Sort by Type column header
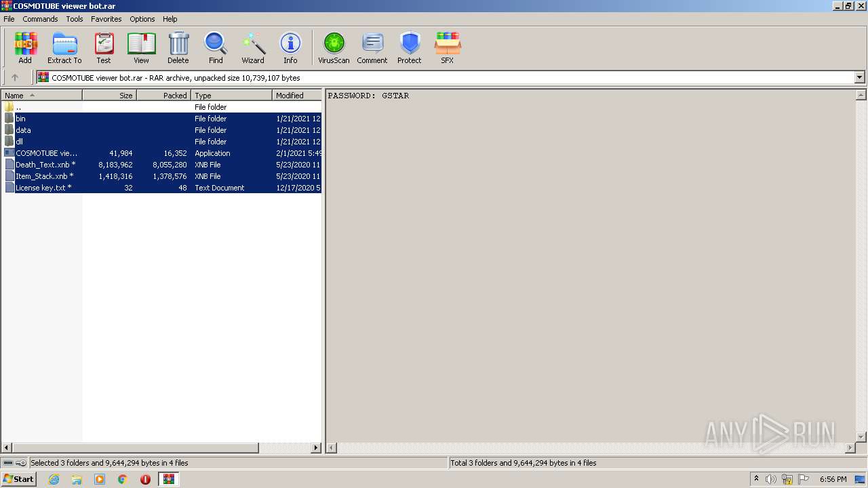Image resolution: width=868 pixels, height=488 pixels. point(231,96)
